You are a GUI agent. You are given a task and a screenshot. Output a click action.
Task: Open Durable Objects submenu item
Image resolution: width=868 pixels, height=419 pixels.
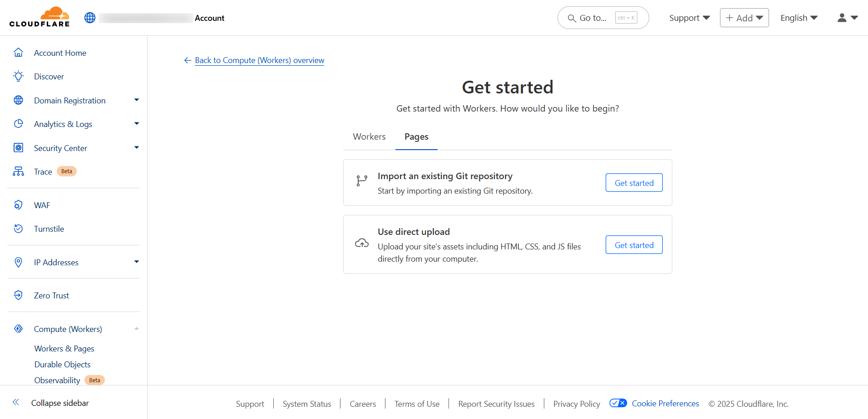(x=63, y=365)
